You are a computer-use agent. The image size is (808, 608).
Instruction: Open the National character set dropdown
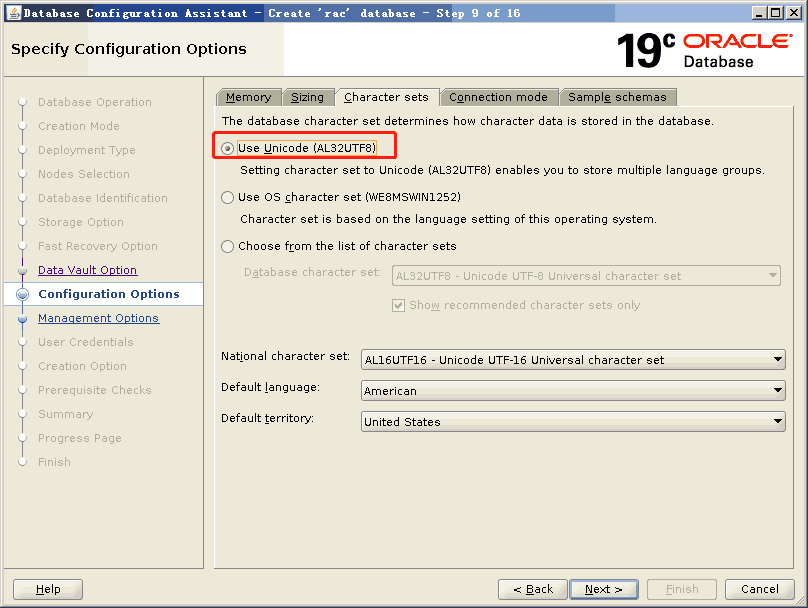click(x=573, y=360)
